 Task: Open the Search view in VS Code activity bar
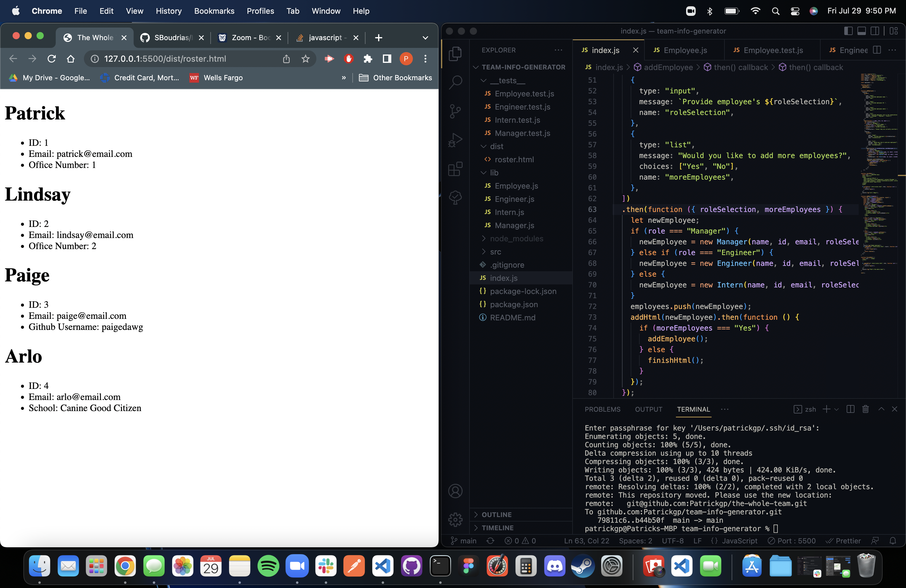point(455,82)
